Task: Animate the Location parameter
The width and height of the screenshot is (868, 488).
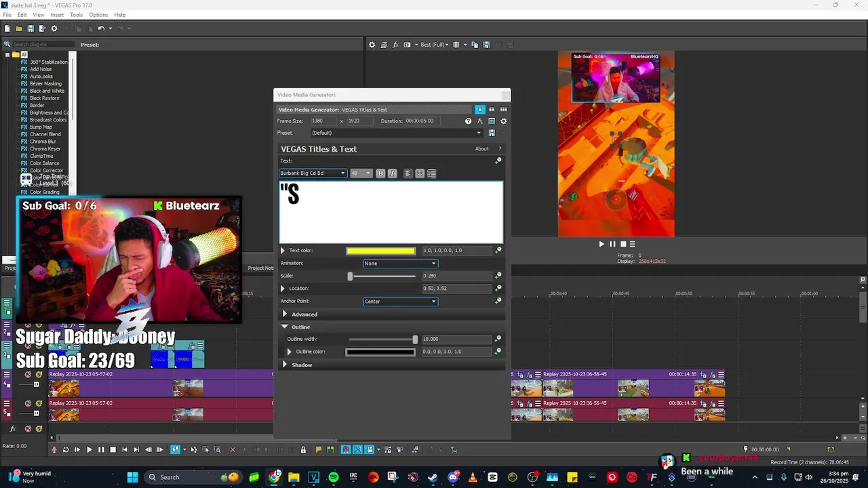Action: pyautogui.click(x=498, y=288)
